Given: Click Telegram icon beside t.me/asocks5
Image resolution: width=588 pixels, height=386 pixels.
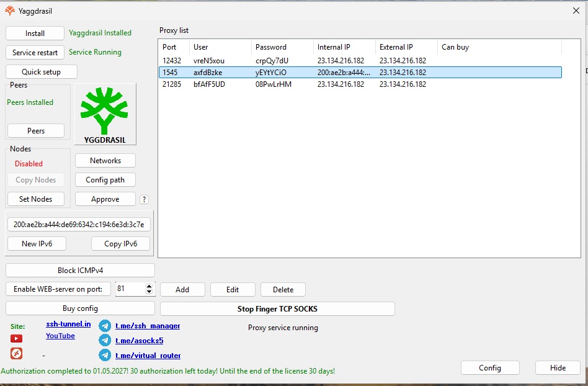Looking at the screenshot, I should coord(105,341).
